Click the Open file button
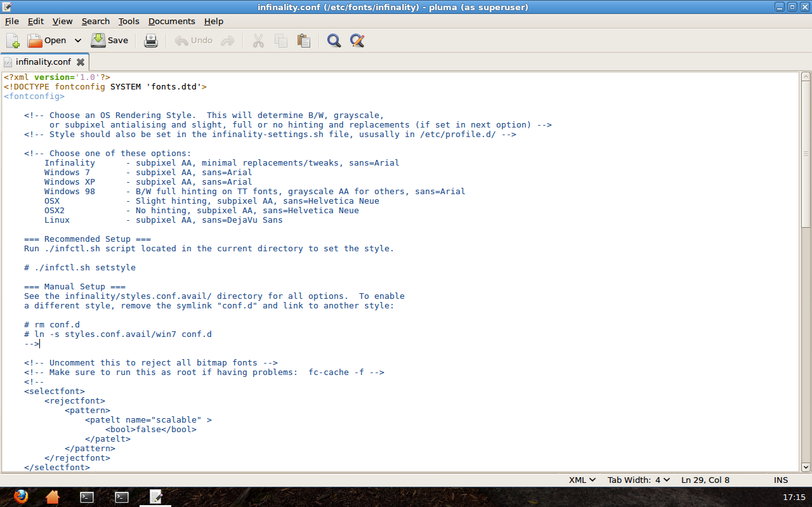 (x=47, y=41)
